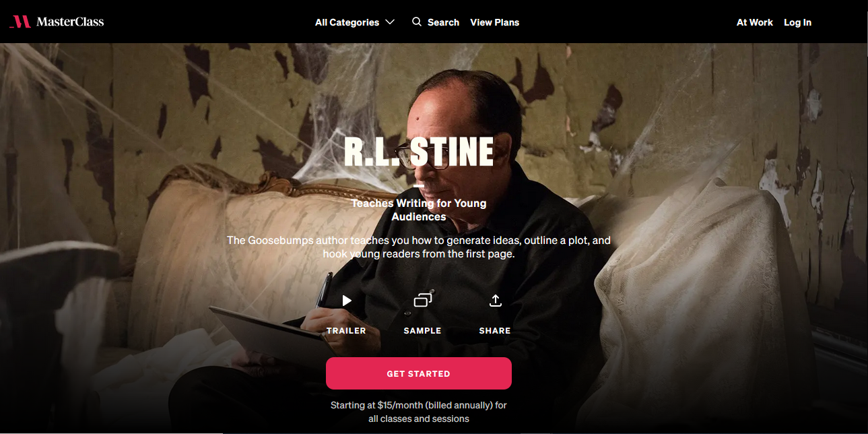868x434 pixels.
Task: Click the Search text in the header
Action: (x=443, y=22)
